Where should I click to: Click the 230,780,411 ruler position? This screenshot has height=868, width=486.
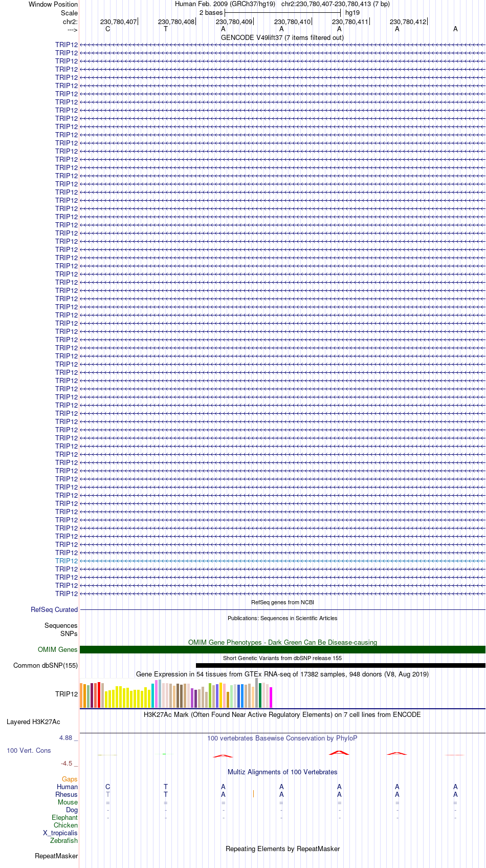[x=350, y=22]
